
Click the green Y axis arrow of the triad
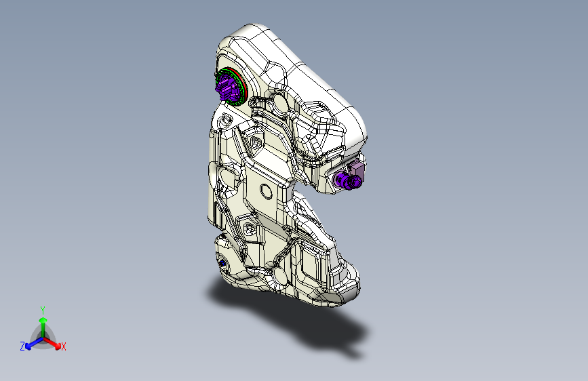pos(43,327)
